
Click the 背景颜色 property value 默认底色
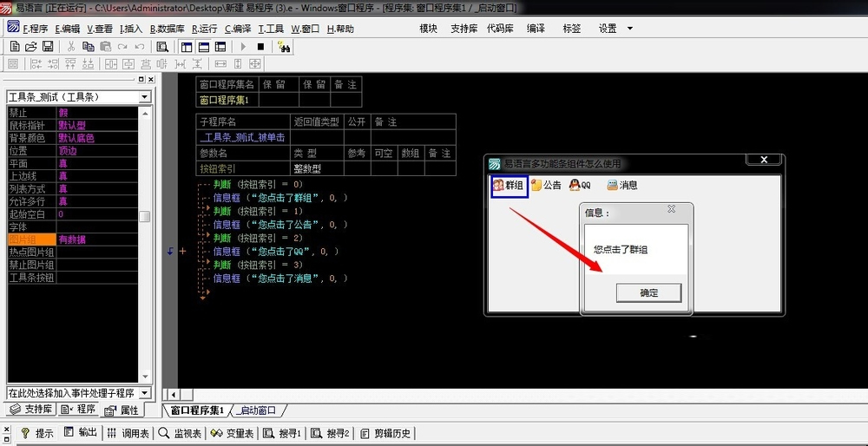[x=95, y=138]
